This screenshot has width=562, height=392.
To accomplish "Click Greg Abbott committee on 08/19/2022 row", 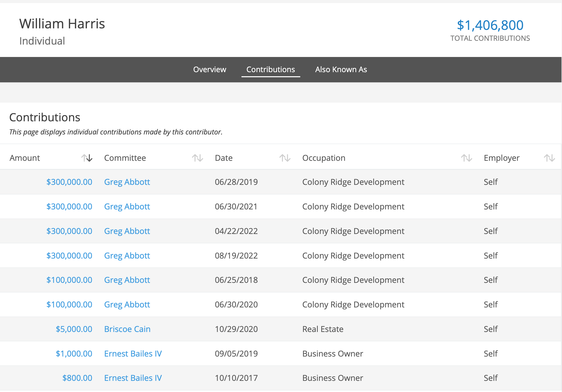I will [x=127, y=256].
